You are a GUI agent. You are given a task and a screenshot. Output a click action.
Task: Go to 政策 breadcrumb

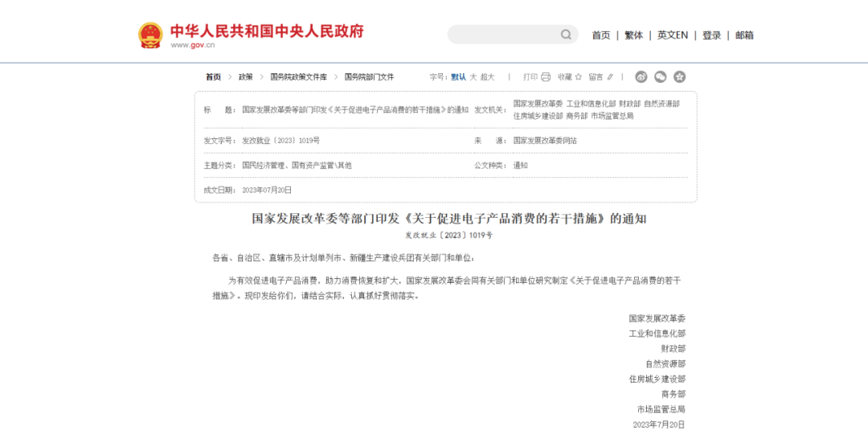click(245, 77)
